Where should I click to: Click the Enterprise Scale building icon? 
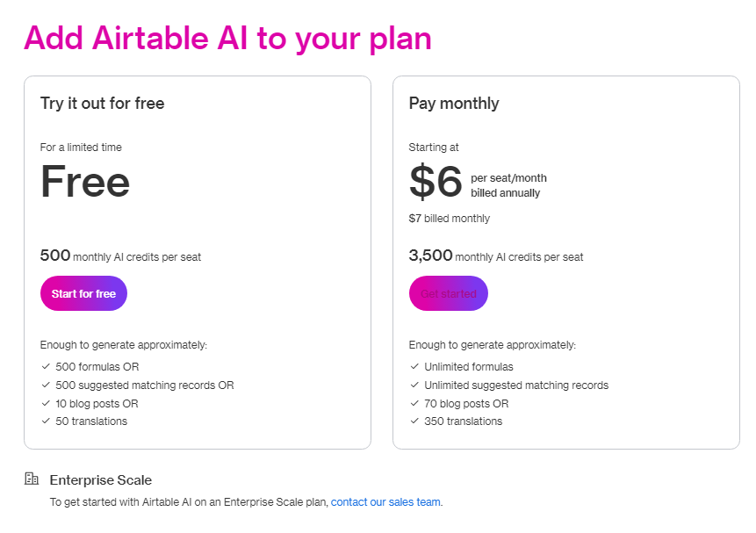click(x=32, y=479)
